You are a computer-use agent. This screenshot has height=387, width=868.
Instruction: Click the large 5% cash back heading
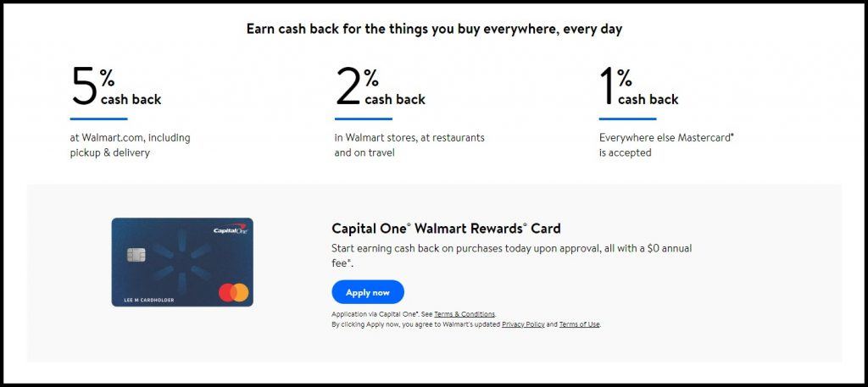115,86
